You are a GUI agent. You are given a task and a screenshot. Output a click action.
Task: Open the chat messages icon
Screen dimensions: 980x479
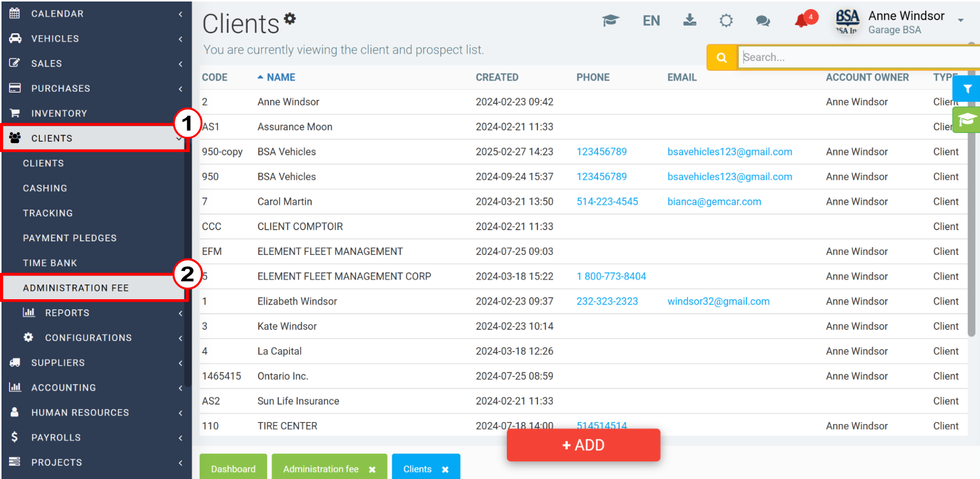(x=763, y=21)
